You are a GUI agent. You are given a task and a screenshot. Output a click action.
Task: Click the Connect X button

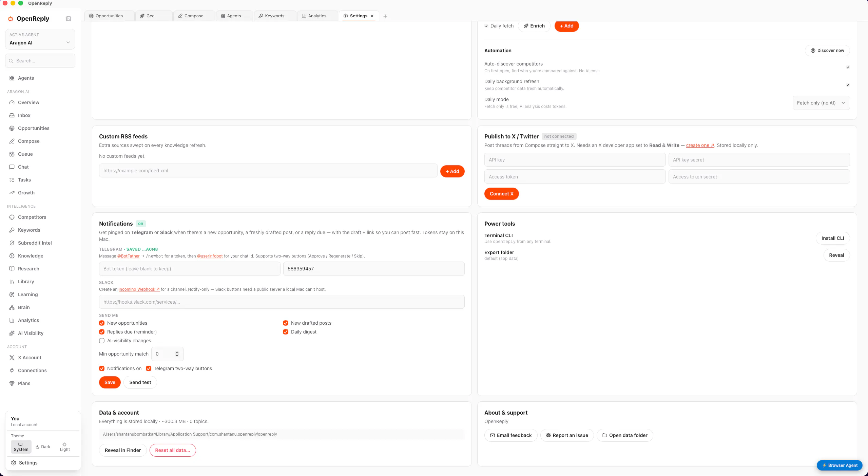[x=501, y=194]
